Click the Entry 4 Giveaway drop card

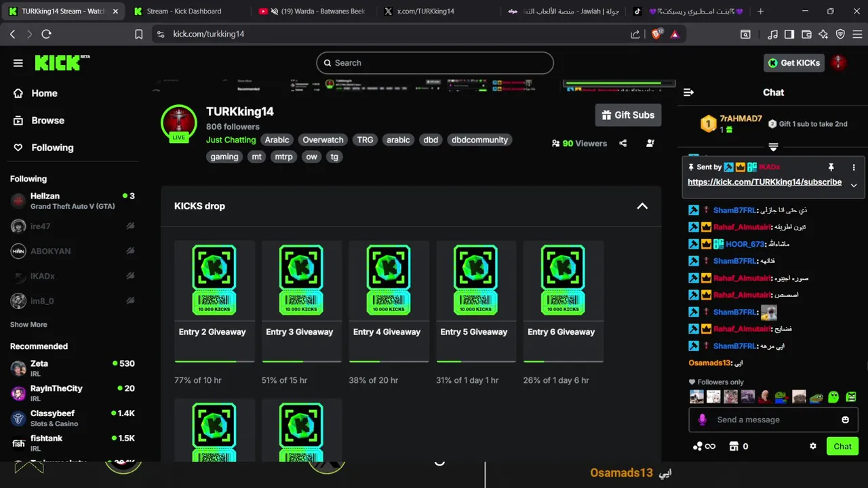(389, 302)
